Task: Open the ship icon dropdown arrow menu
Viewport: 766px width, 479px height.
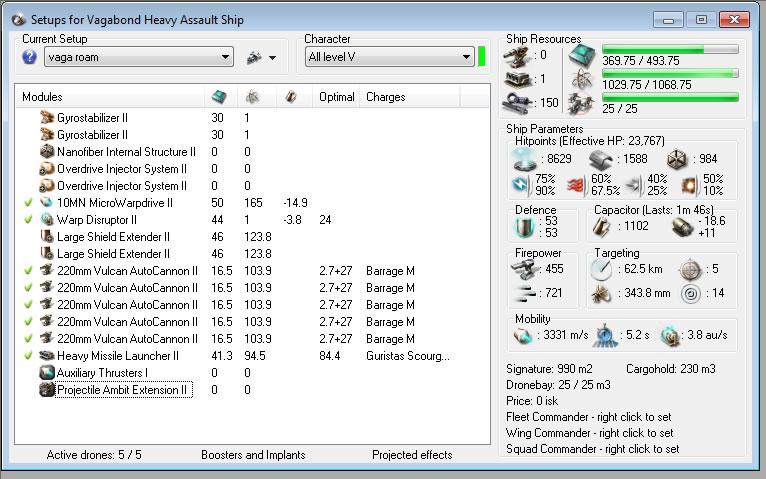Action: [272, 58]
